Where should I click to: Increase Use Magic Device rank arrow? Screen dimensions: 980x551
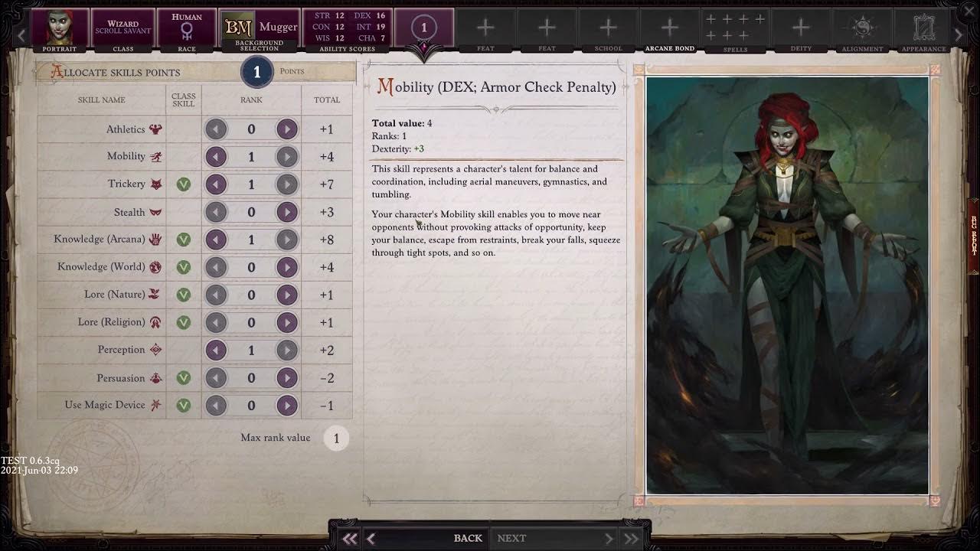tap(286, 405)
